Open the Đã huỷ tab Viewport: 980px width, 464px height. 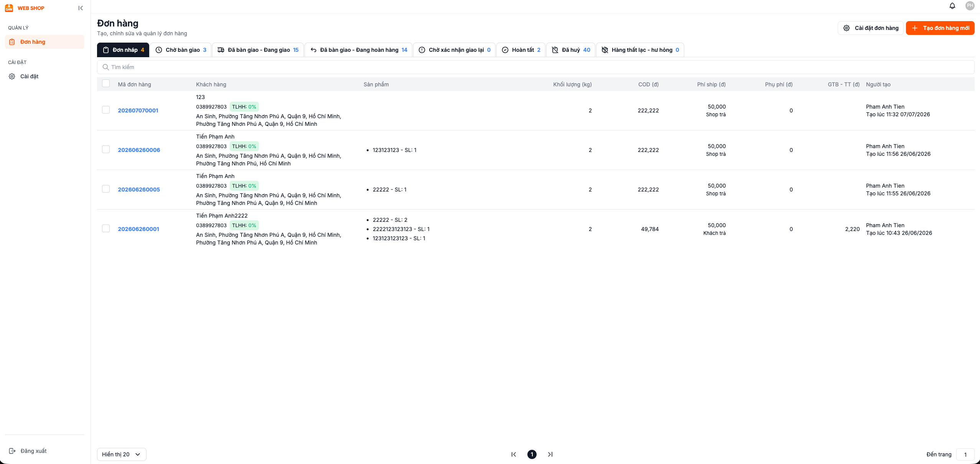click(571, 50)
